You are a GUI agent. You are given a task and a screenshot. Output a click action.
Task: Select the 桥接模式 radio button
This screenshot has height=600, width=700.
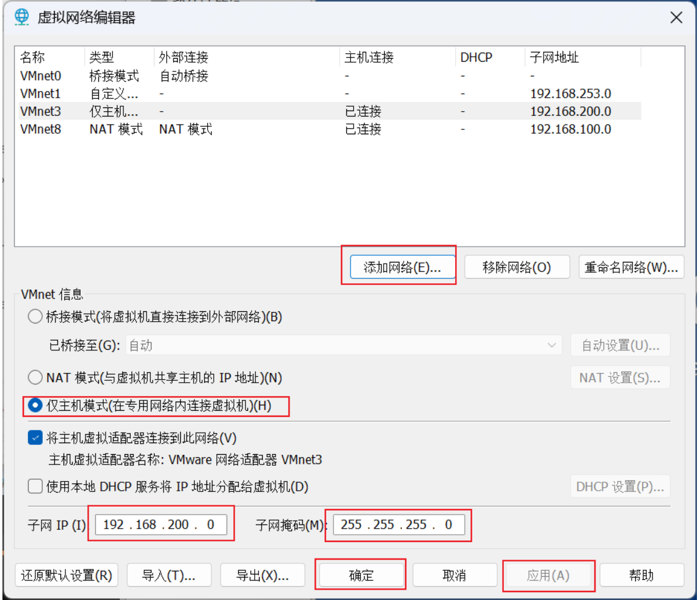[35, 317]
